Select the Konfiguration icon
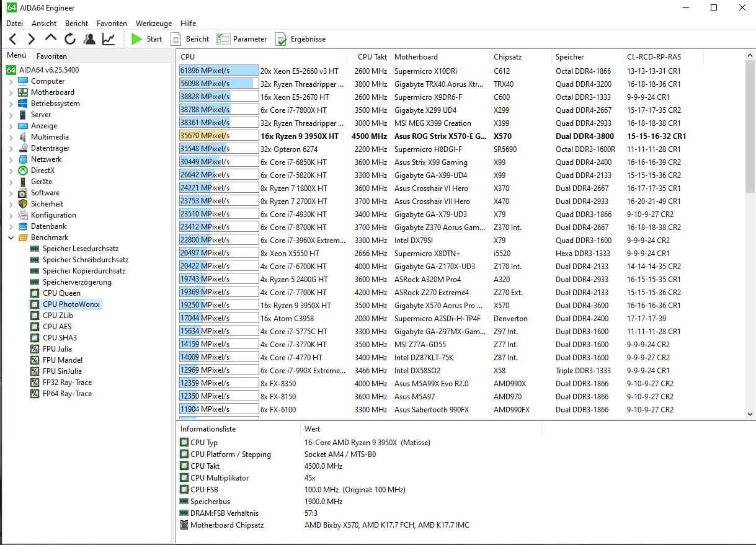756x545 pixels. point(23,215)
